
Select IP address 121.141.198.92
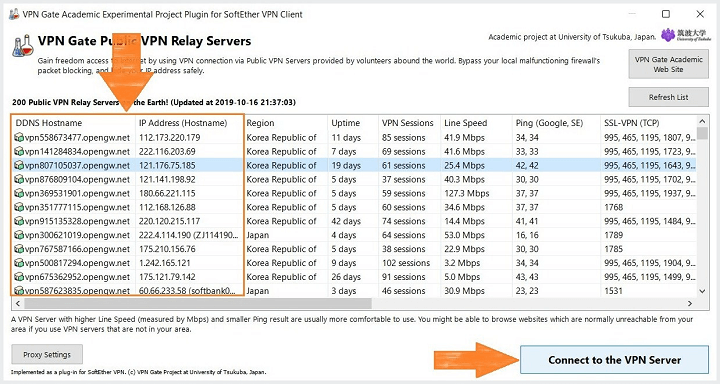167,179
